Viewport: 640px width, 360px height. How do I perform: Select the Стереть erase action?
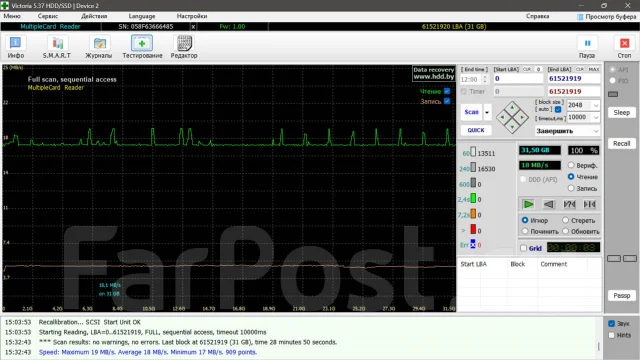point(565,220)
